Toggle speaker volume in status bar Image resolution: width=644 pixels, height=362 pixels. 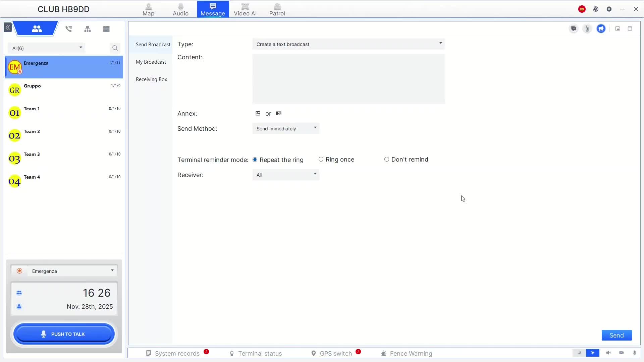click(x=608, y=353)
